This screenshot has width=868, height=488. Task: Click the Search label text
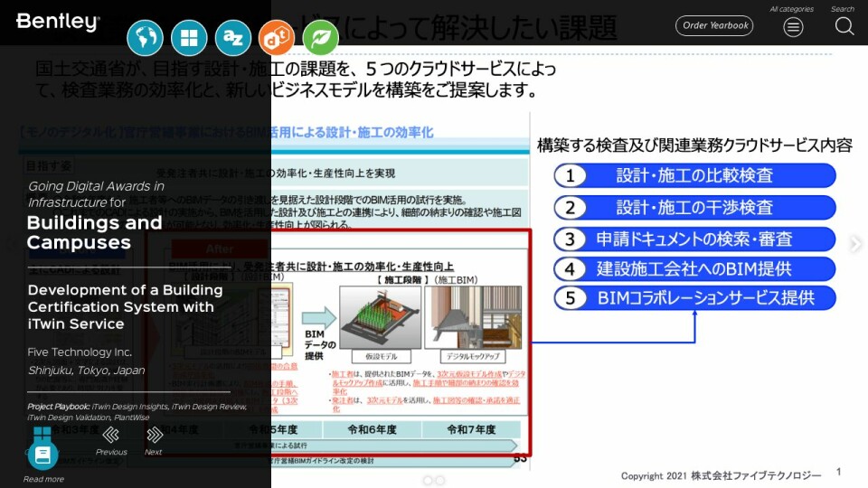(x=843, y=9)
